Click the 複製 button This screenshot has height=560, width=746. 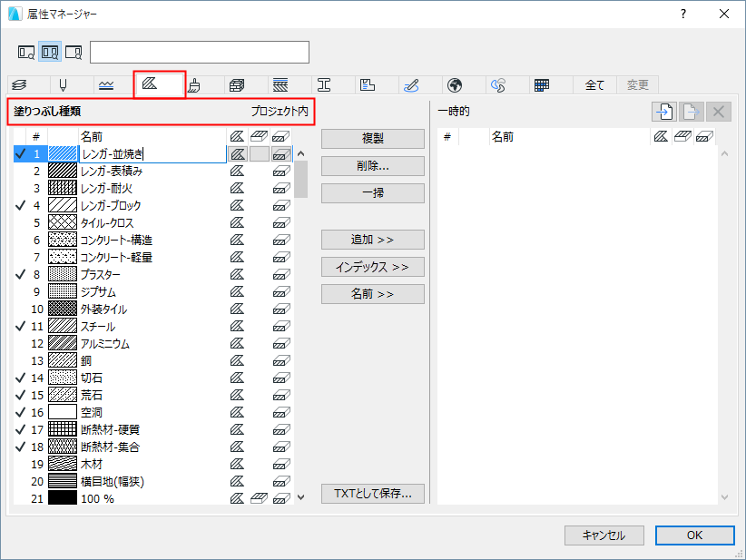pyautogui.click(x=372, y=139)
